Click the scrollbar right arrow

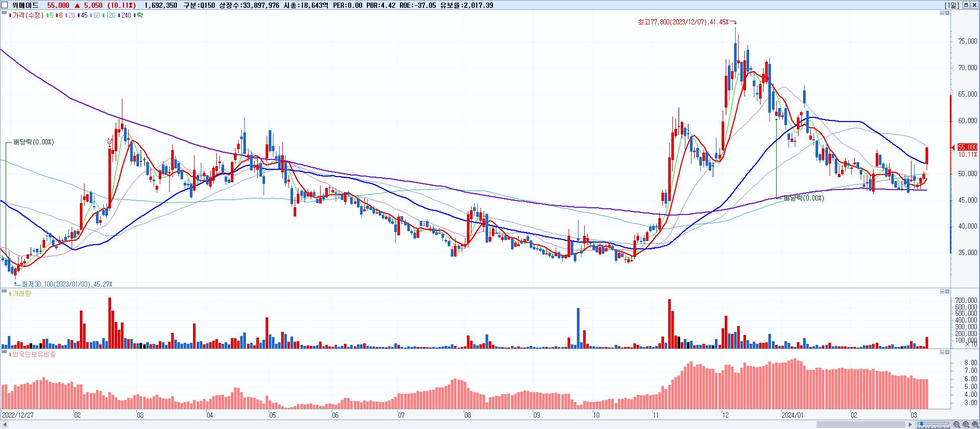click(x=910, y=424)
